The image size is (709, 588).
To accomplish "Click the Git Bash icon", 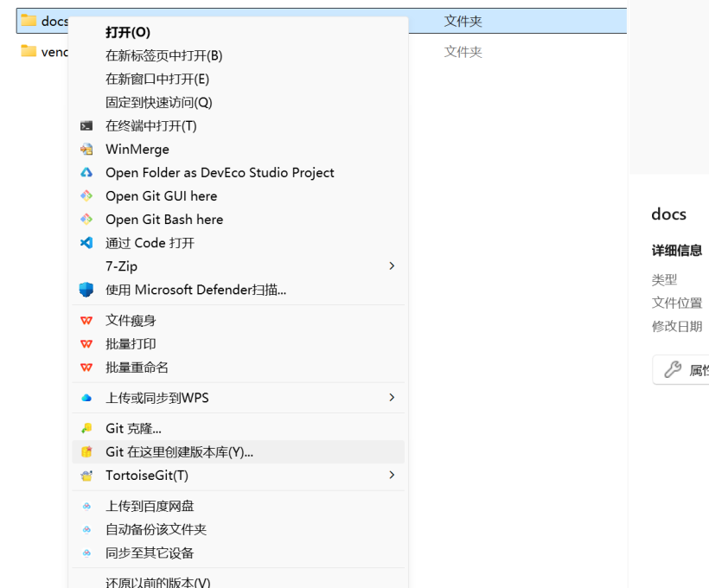I will pos(86,220).
